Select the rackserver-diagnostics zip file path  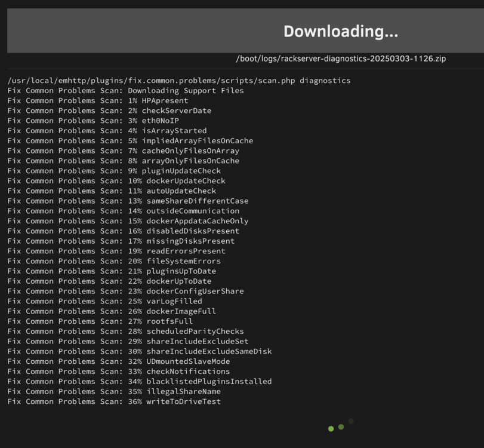(x=341, y=59)
